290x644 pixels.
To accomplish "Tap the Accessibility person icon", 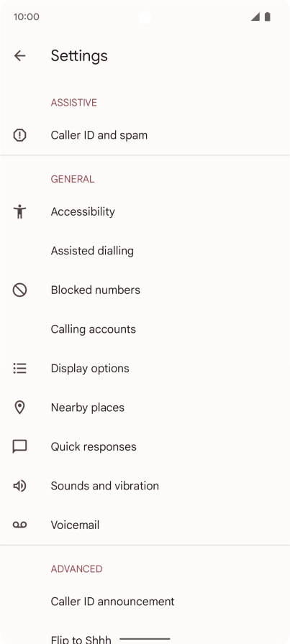I will [x=19, y=211].
